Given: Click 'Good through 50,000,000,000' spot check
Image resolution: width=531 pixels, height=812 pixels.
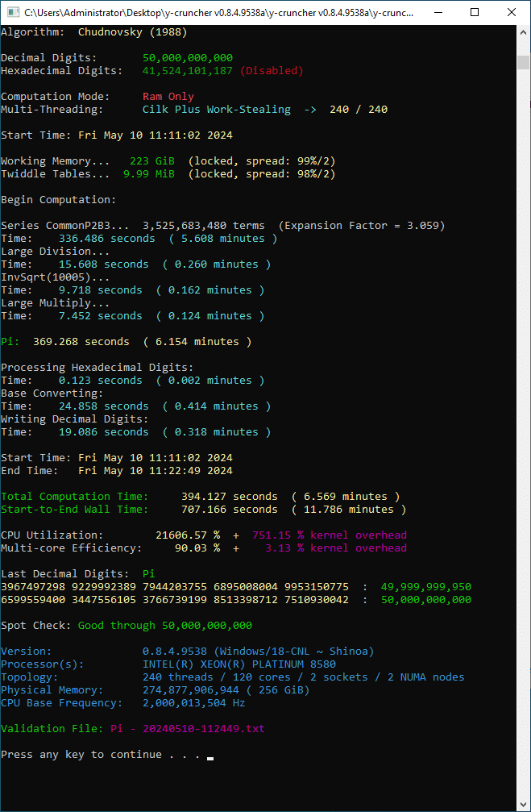Looking at the screenshot, I should pos(165,626).
